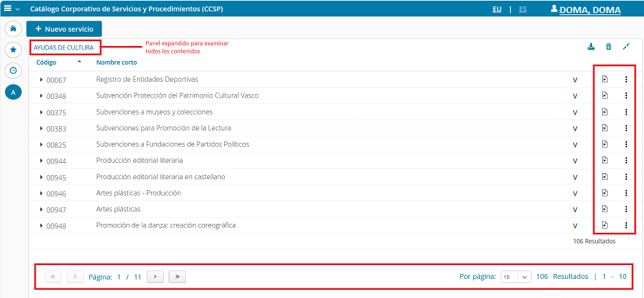Viewport: 644px width, 298px height.
Task: Open recent history clock icon
Action: (12, 71)
